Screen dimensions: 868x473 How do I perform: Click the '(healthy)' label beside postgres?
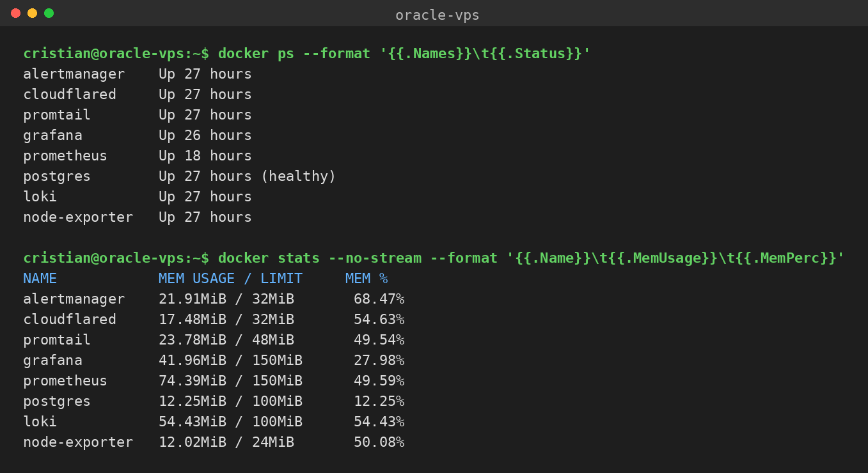[x=298, y=176]
